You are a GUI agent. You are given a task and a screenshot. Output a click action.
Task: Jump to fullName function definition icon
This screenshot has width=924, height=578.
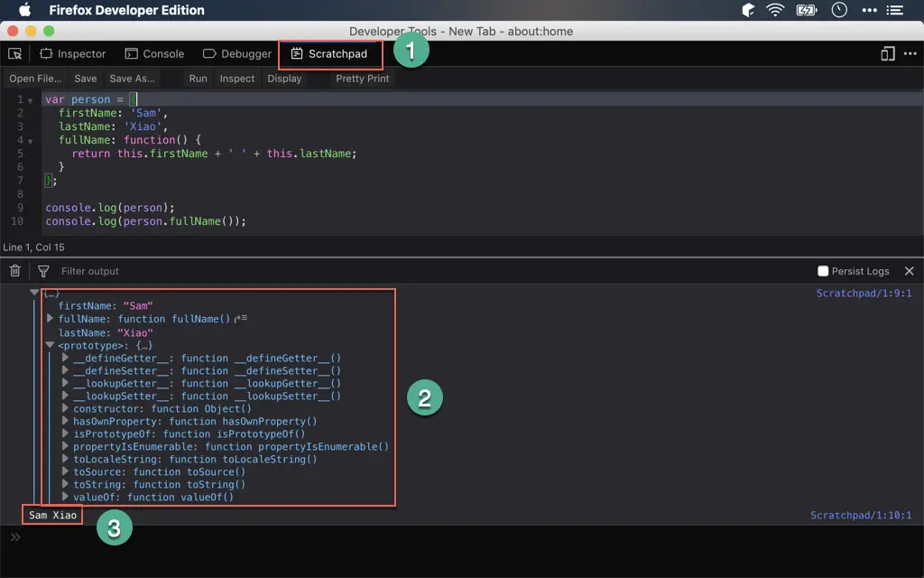pos(241,319)
